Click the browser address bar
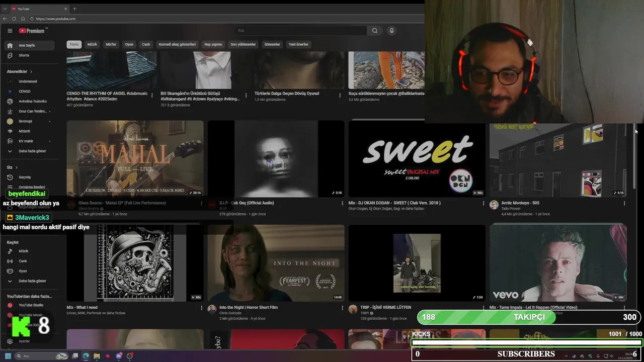644x362 pixels. point(226,19)
